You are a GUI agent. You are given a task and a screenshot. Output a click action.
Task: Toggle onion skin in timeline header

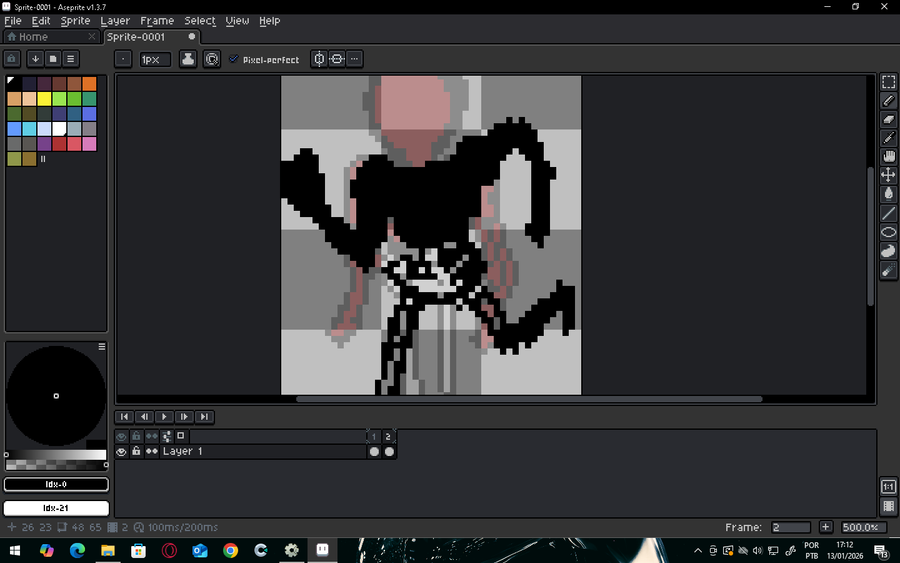coord(181,436)
